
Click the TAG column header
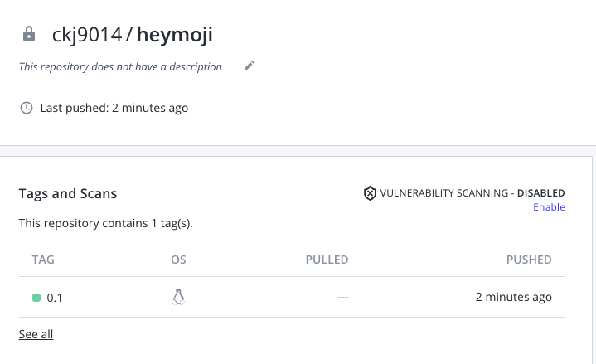point(43,260)
